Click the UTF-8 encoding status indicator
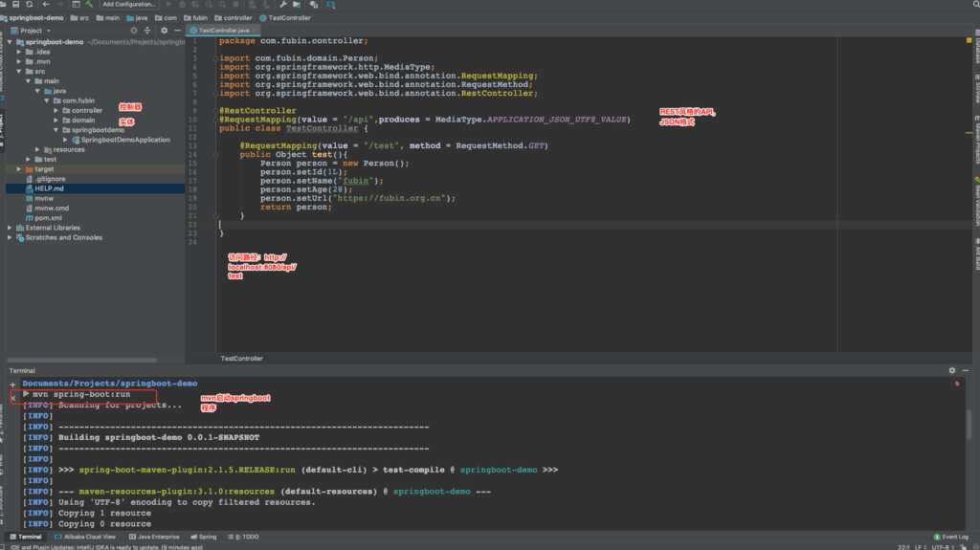980x550 pixels. click(942, 547)
